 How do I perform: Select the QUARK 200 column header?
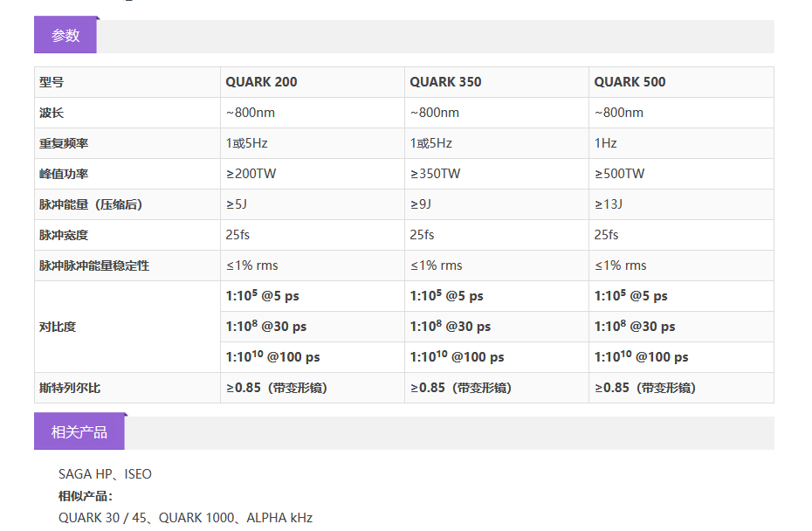click(261, 82)
